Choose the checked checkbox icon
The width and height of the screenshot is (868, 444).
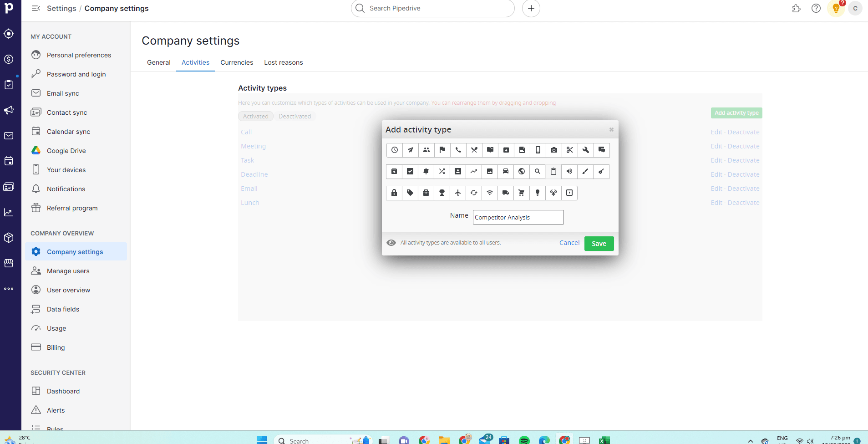pos(410,171)
